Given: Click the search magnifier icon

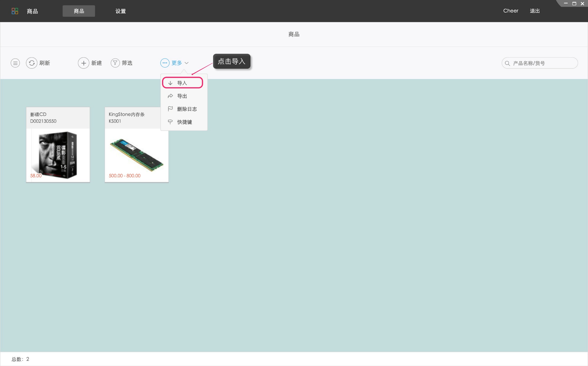Looking at the screenshot, I should [x=507, y=63].
